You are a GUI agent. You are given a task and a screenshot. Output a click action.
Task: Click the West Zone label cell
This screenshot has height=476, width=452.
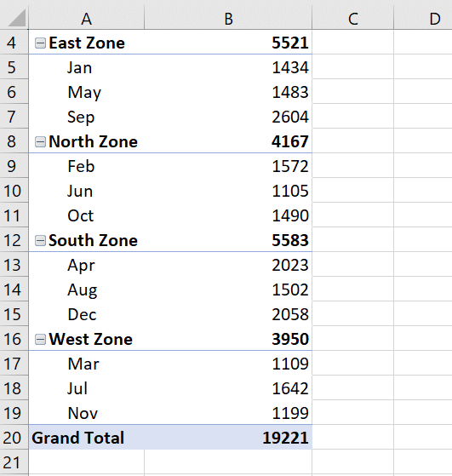click(87, 339)
